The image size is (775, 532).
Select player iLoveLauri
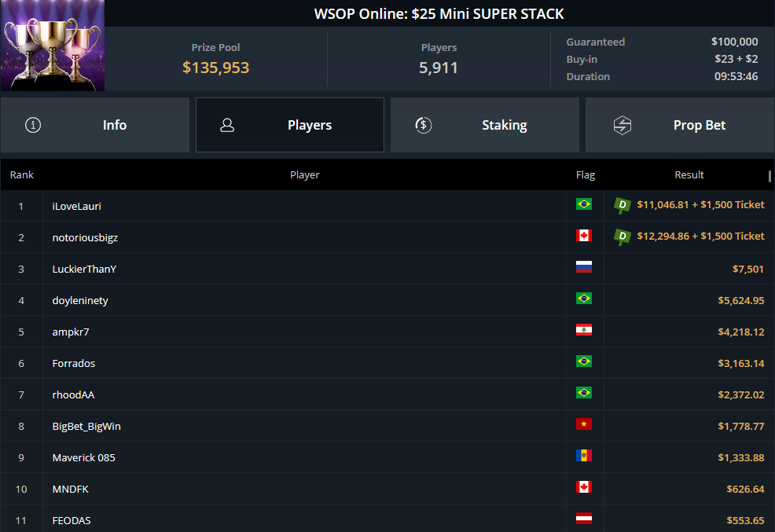[76, 206]
